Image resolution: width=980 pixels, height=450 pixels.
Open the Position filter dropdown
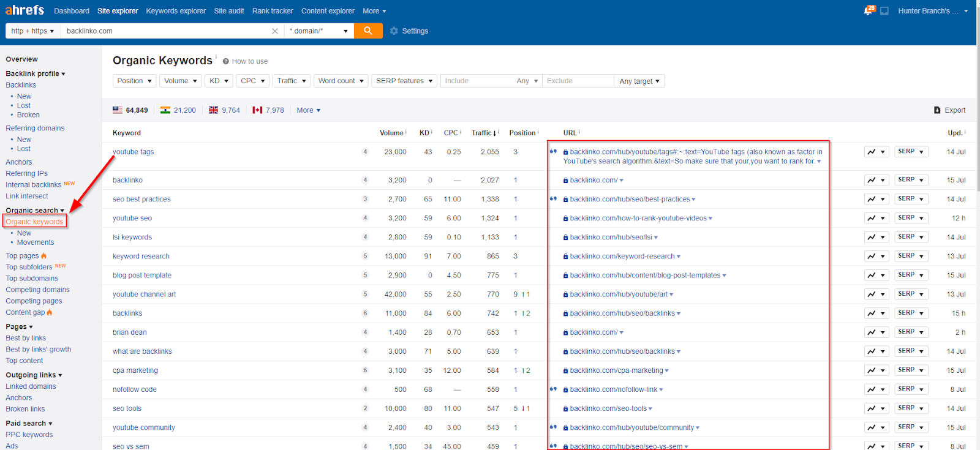pyautogui.click(x=134, y=81)
